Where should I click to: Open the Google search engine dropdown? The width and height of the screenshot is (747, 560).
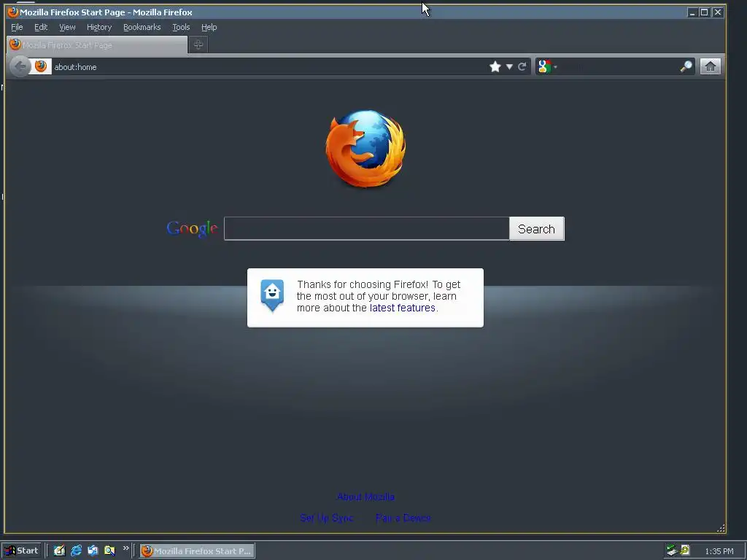[547, 66]
